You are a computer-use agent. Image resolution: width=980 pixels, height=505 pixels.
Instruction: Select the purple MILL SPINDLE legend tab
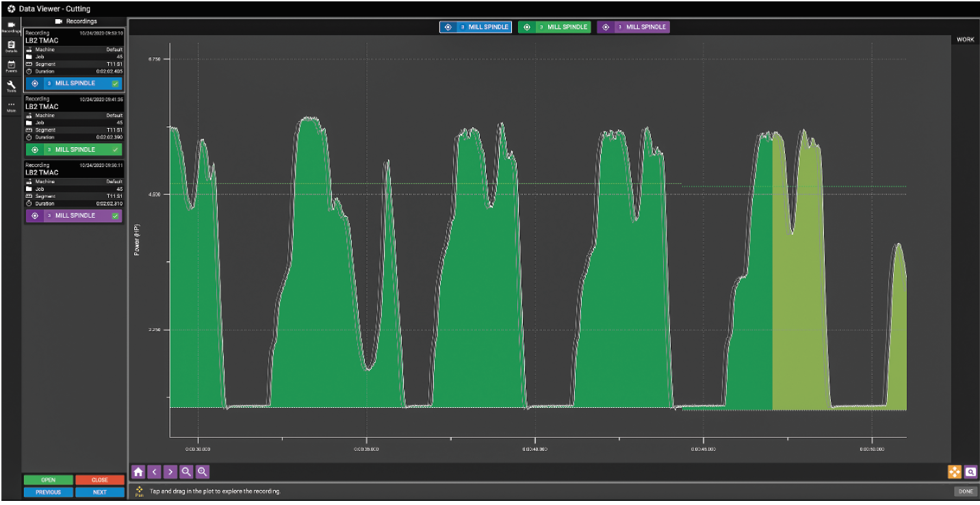coord(633,27)
